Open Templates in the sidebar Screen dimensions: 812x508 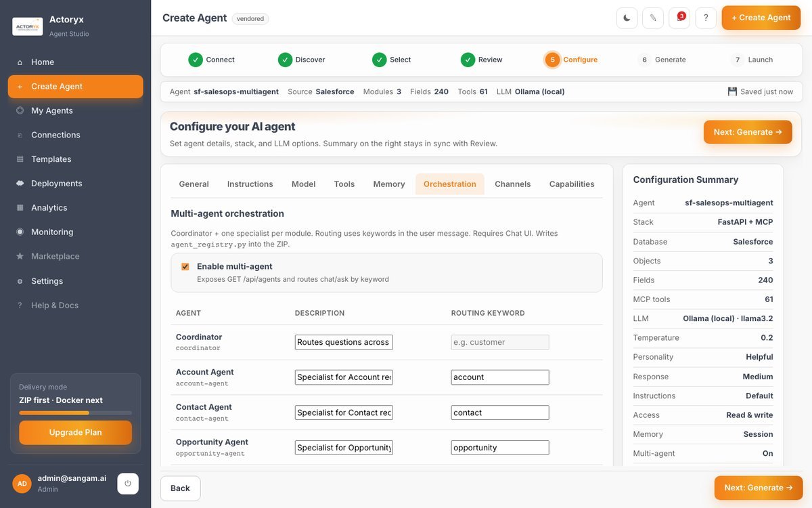75,159
